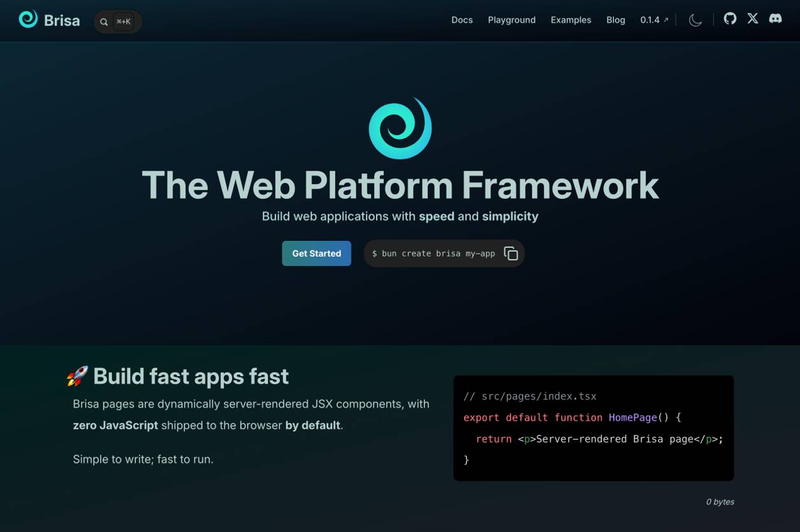Click 'Build web applications with speed and simplicity' tagline

click(x=400, y=217)
